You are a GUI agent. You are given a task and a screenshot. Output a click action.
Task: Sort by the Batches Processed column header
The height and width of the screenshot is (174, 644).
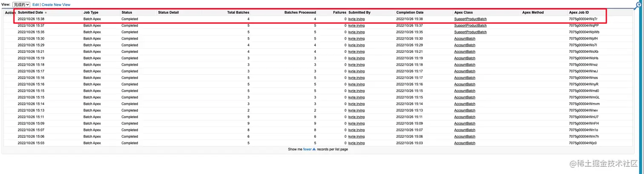(x=300, y=13)
